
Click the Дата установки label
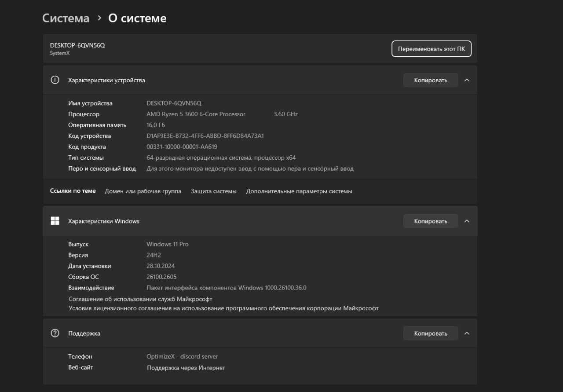[x=90, y=266]
